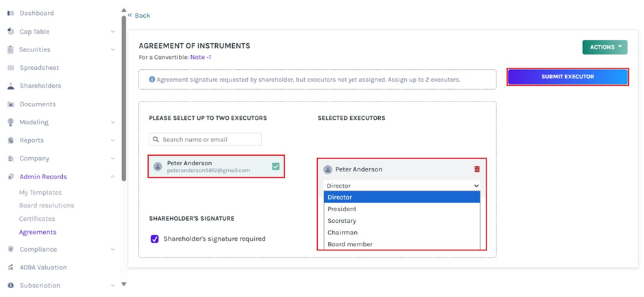The image size is (644, 297).
Task: Go back using the Back link
Action: tap(139, 15)
